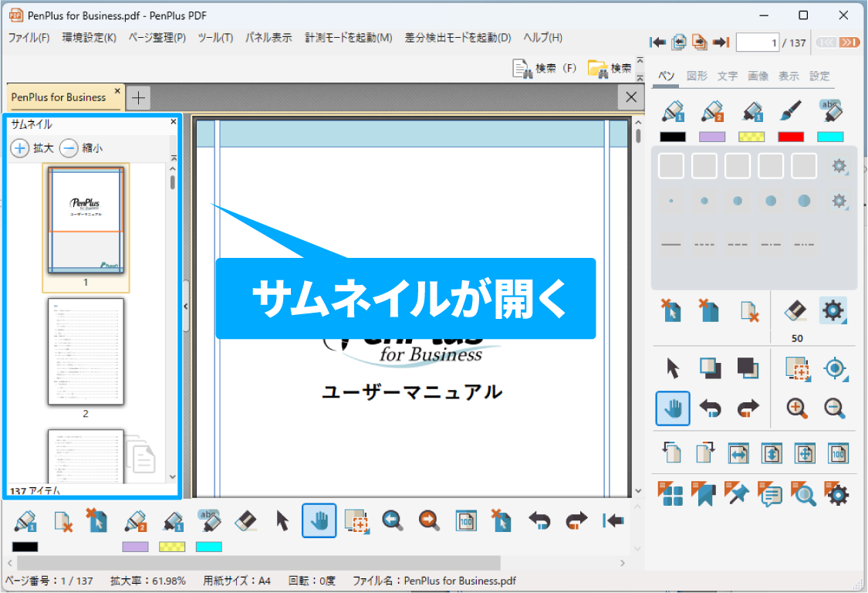Click the horizontal scrollbar below the bottom toolbar
The image size is (868, 593).
pyautogui.click(x=258, y=563)
